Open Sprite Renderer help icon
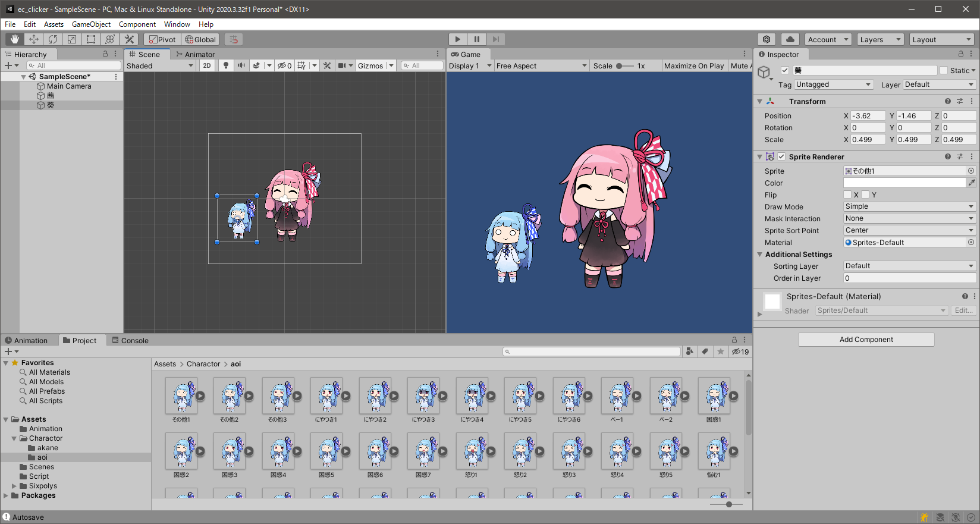 (x=948, y=156)
